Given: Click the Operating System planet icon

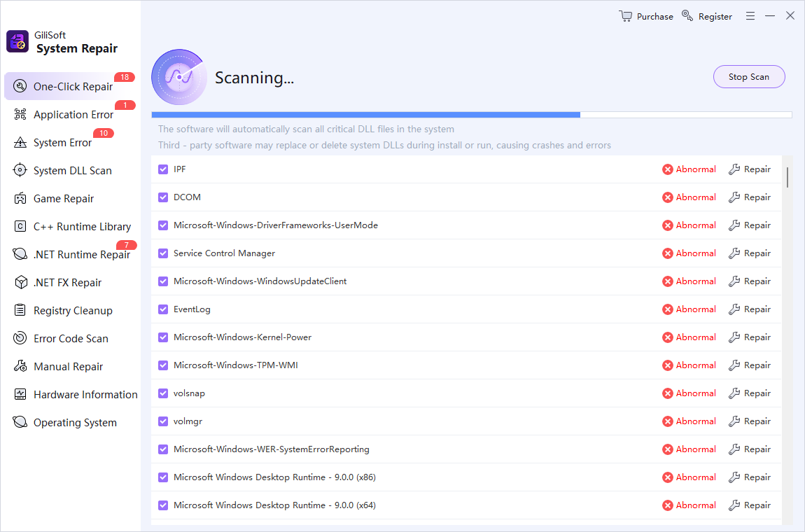Looking at the screenshot, I should 20,422.
